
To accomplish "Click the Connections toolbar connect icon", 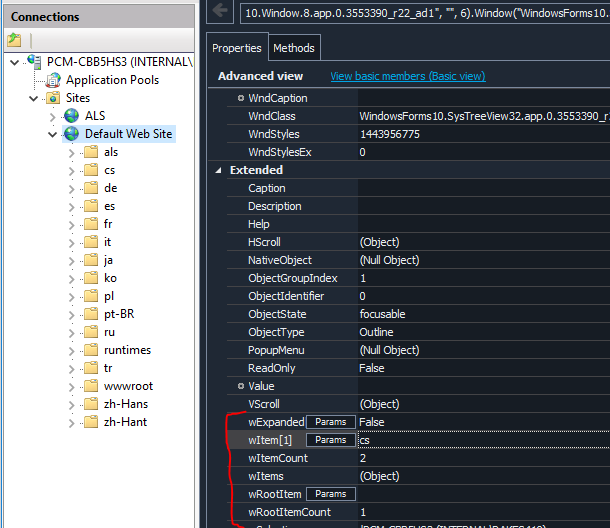I will click(x=14, y=41).
